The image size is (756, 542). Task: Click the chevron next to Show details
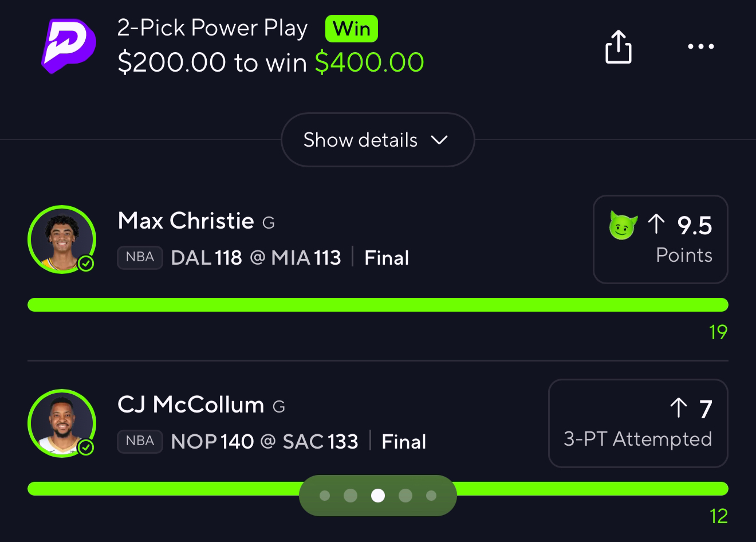(439, 140)
